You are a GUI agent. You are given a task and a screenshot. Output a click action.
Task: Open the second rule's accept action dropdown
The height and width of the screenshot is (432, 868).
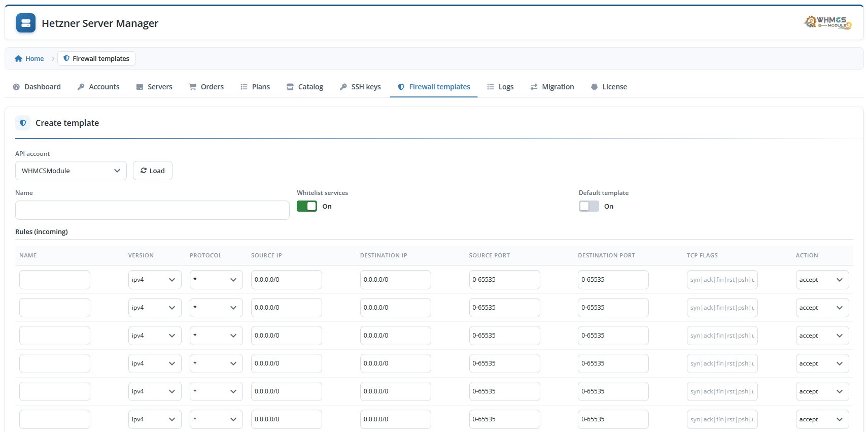coord(822,308)
